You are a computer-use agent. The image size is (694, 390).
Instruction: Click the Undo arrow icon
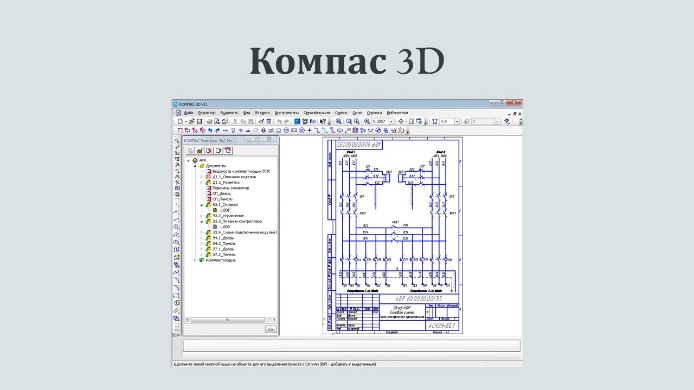pos(279,121)
